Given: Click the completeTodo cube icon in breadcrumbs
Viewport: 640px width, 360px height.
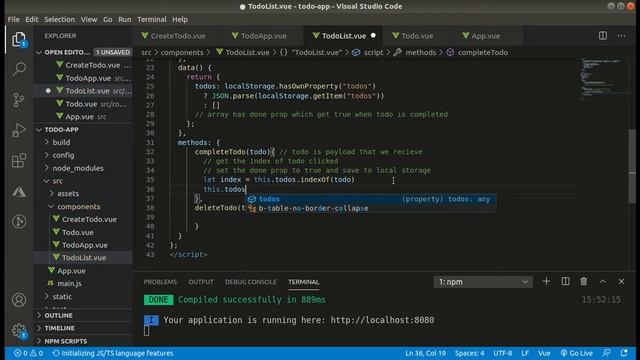Looking at the screenshot, I should (450, 53).
